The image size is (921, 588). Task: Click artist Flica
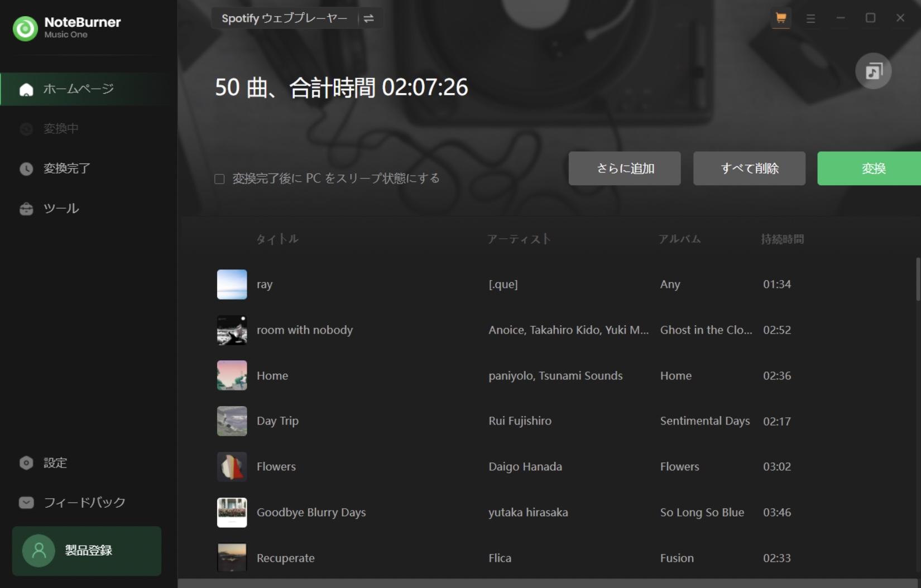tap(500, 558)
